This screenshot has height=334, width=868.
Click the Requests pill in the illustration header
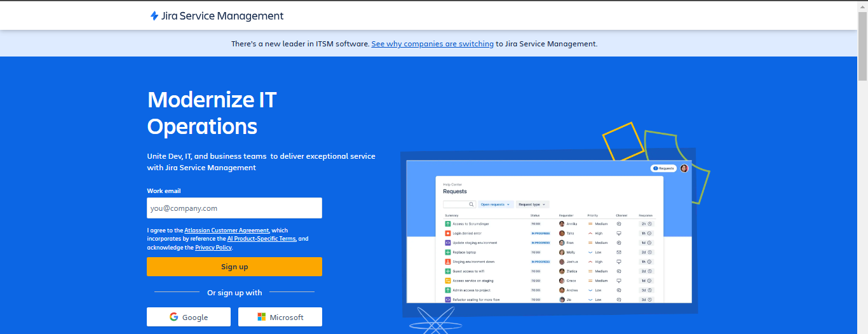(663, 168)
